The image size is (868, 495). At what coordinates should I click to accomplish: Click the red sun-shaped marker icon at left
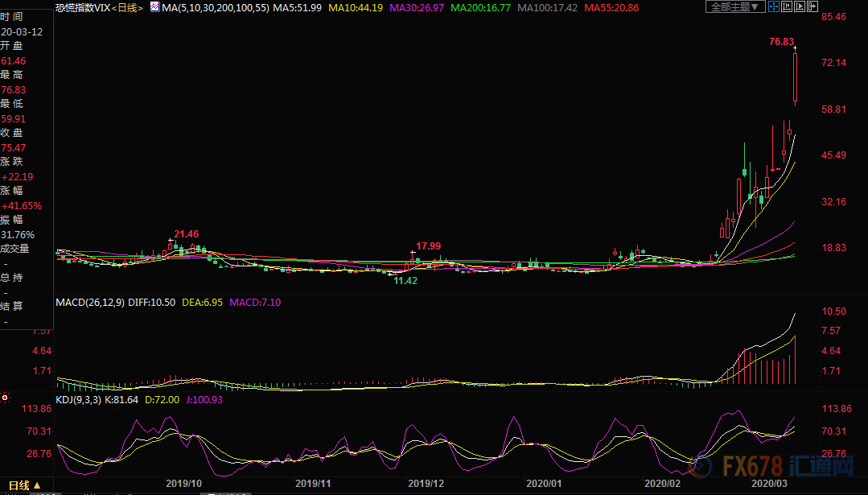[x=6, y=397]
